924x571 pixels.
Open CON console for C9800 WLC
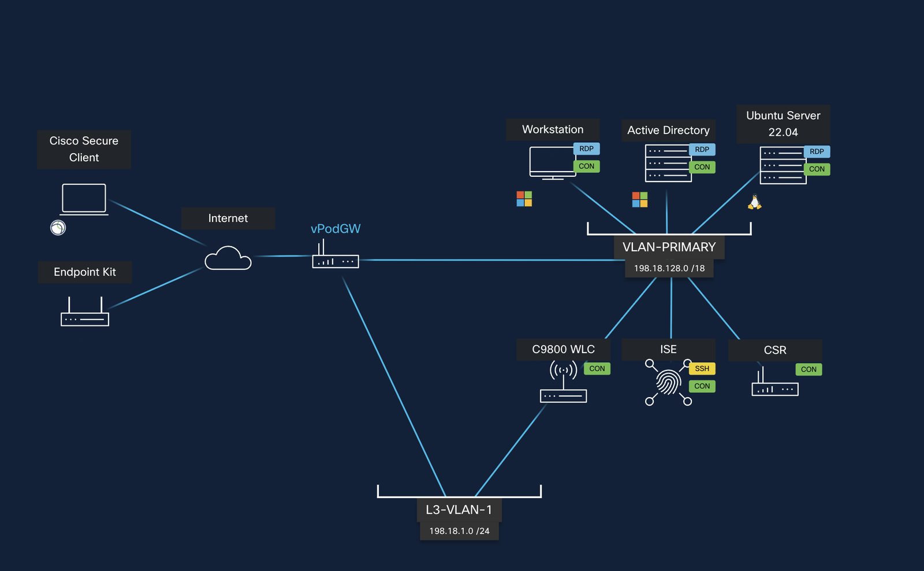pos(597,368)
